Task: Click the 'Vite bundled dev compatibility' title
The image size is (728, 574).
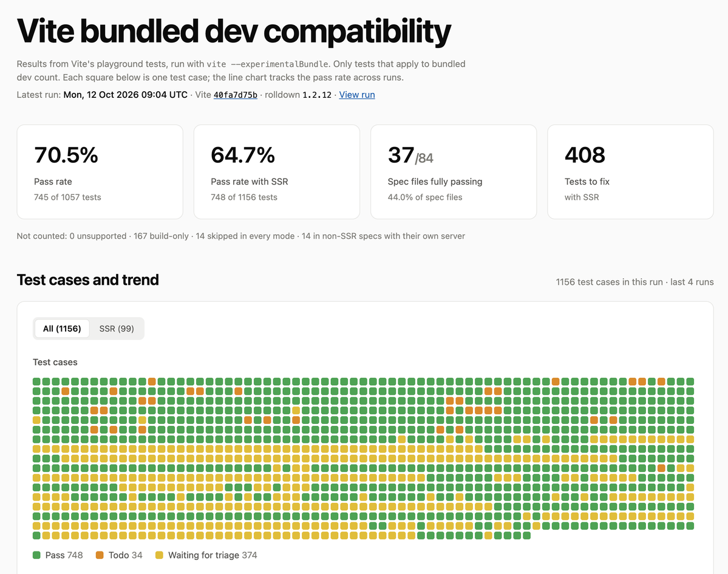Action: [234, 32]
